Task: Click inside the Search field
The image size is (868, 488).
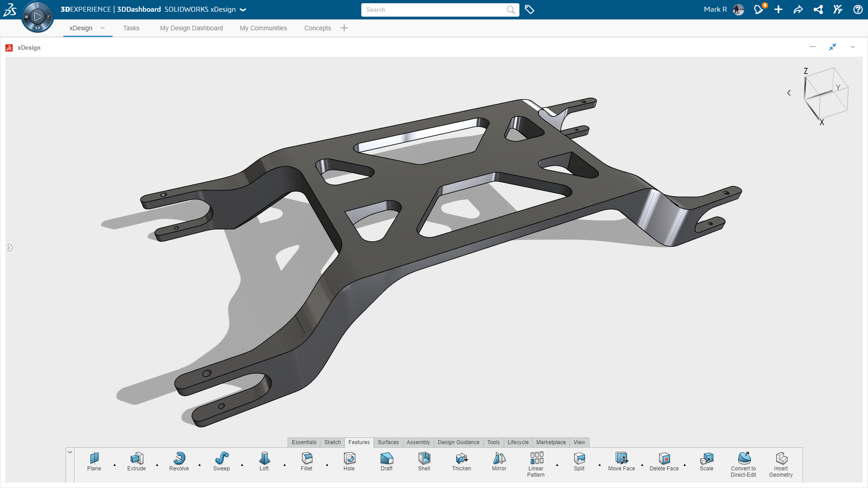Action: click(434, 9)
